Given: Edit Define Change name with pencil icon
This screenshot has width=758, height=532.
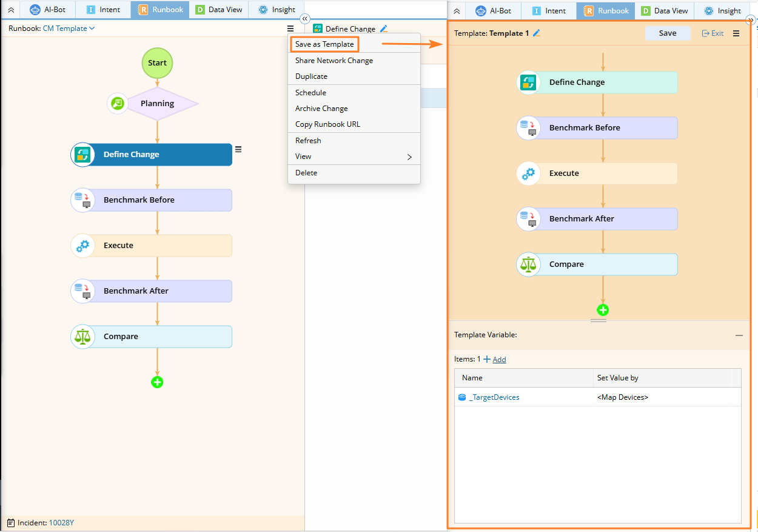Looking at the screenshot, I should tap(383, 29).
